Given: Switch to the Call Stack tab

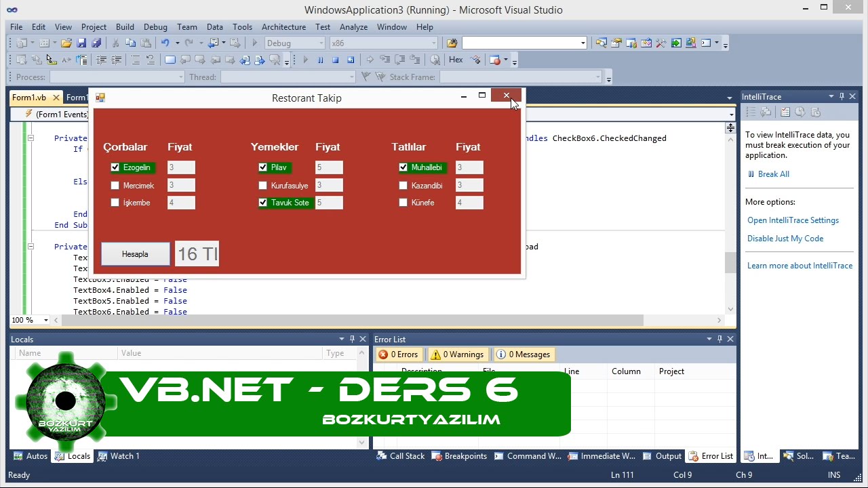Looking at the screenshot, I should 401,456.
